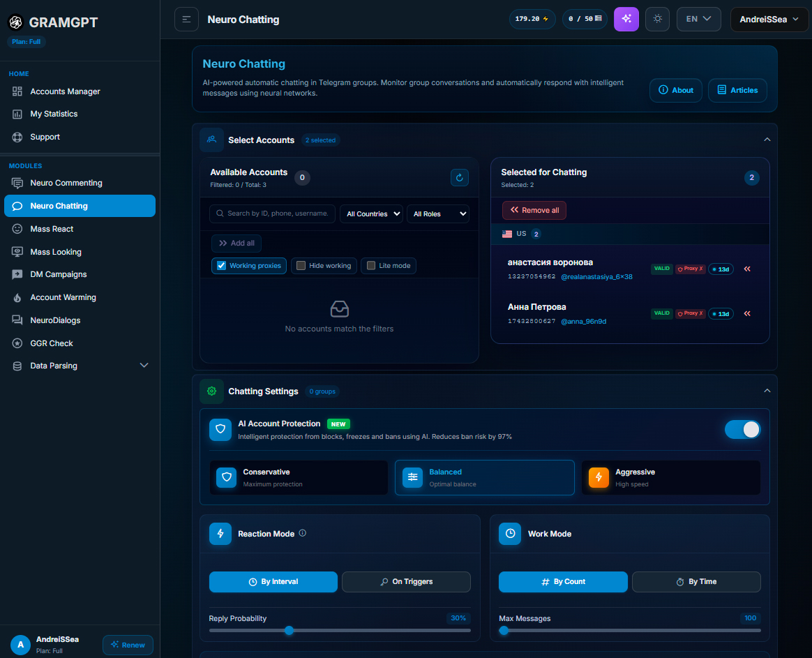
Task: Click the 179.20 energy balance badge
Action: 532,19
